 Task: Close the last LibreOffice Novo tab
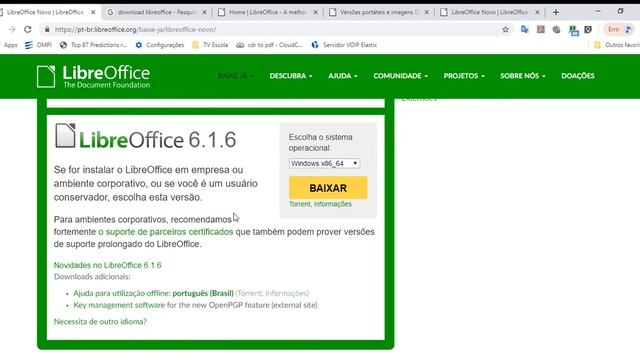point(538,12)
